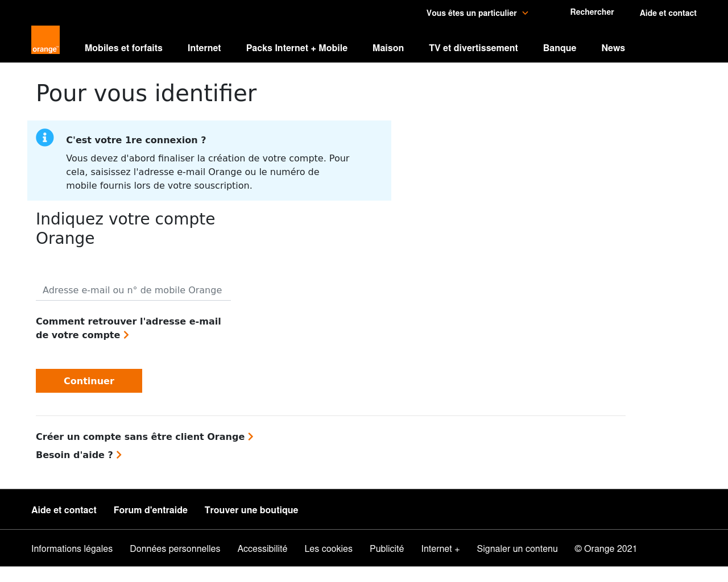Open the TV et divertissement menu

[x=473, y=48]
